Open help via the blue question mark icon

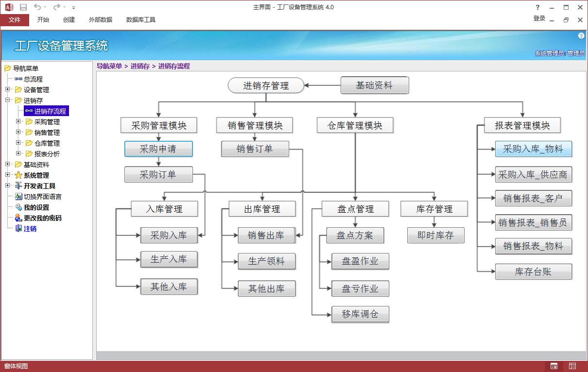tap(581, 35)
